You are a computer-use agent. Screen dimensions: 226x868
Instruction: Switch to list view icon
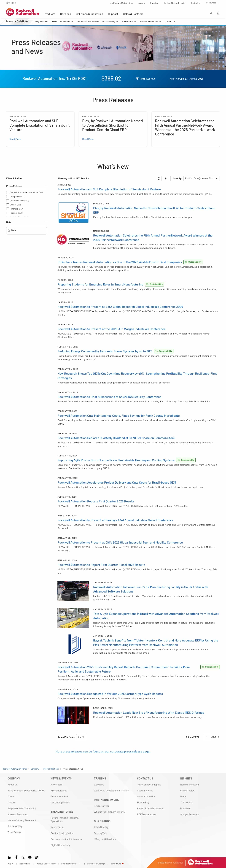pos(159,179)
